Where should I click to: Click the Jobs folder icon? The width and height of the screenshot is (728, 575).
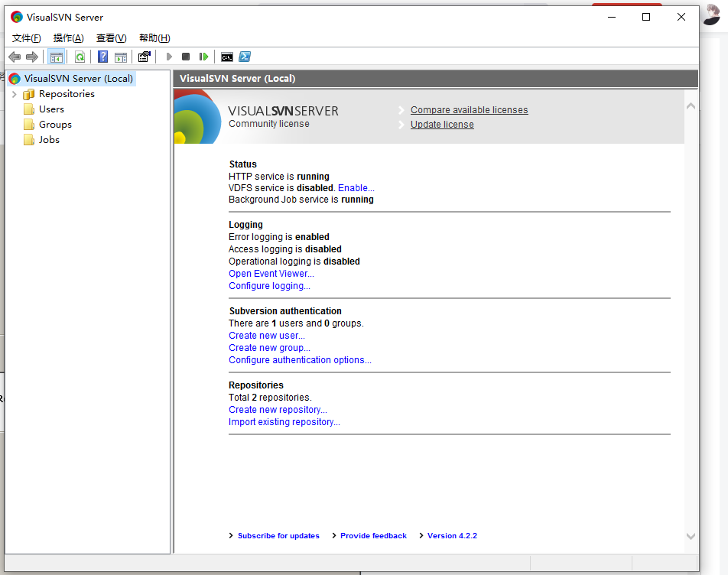29,140
